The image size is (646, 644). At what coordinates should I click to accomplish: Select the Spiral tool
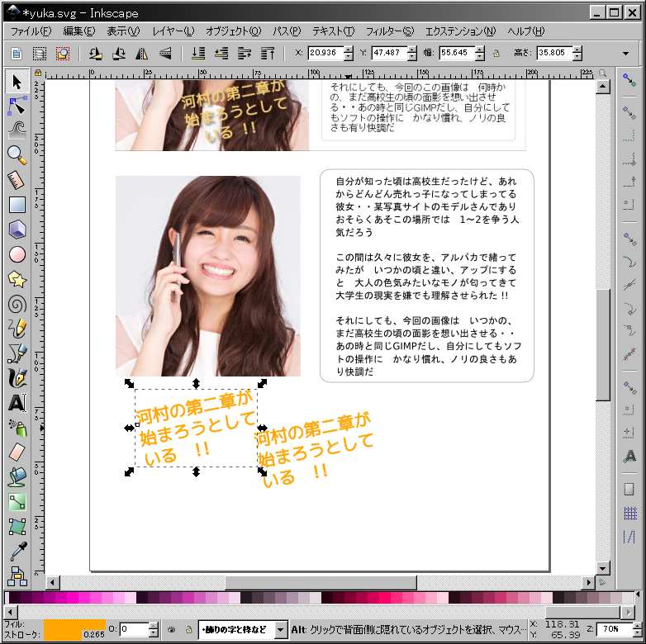coord(17,305)
